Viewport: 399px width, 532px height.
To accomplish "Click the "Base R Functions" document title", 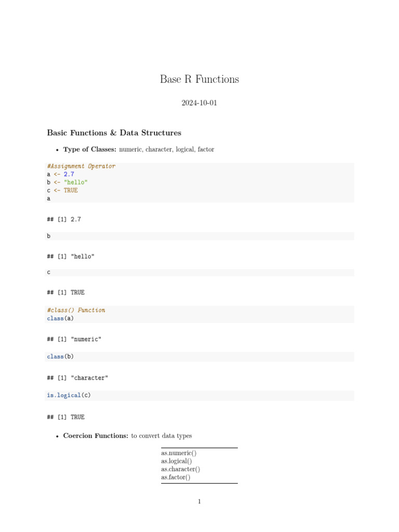I will pos(199,79).
